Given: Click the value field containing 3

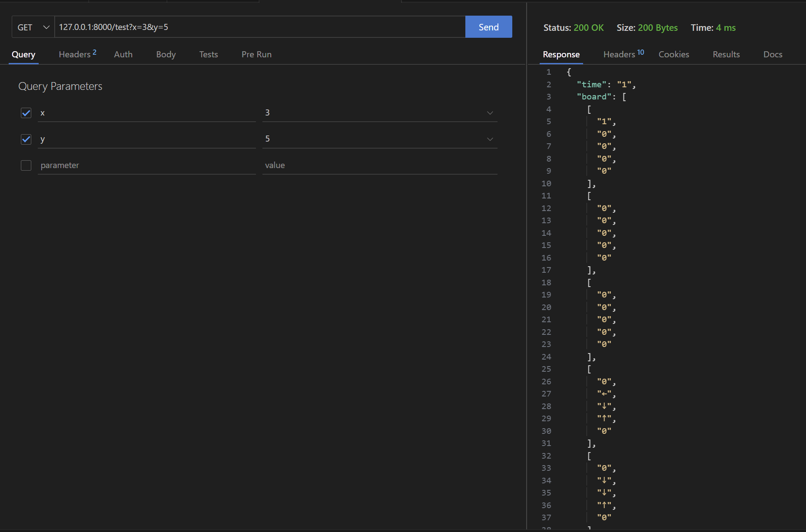Looking at the screenshot, I should click(x=380, y=113).
